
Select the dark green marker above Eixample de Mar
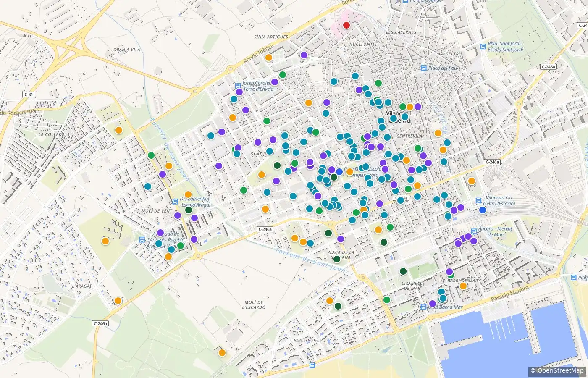[403, 271]
